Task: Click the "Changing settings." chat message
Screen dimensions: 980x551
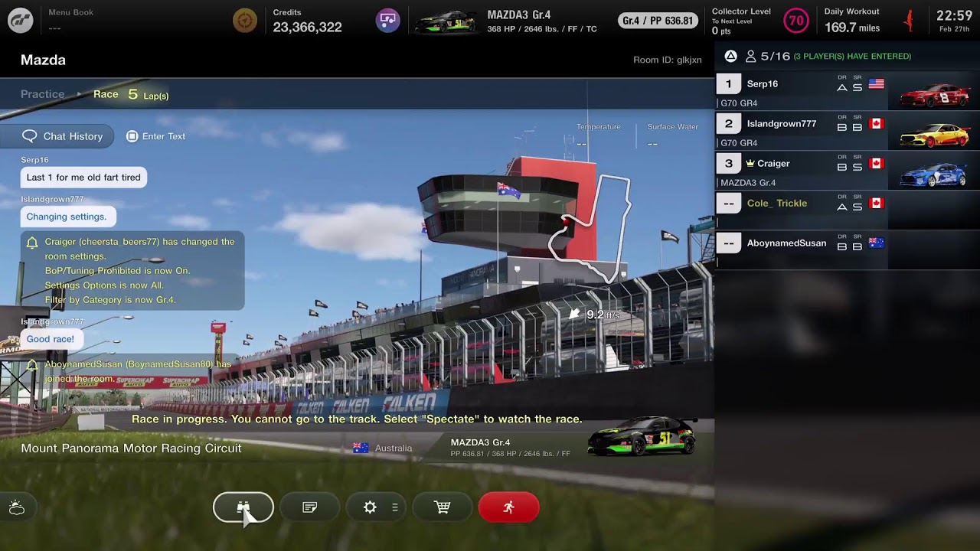Action: 67,217
